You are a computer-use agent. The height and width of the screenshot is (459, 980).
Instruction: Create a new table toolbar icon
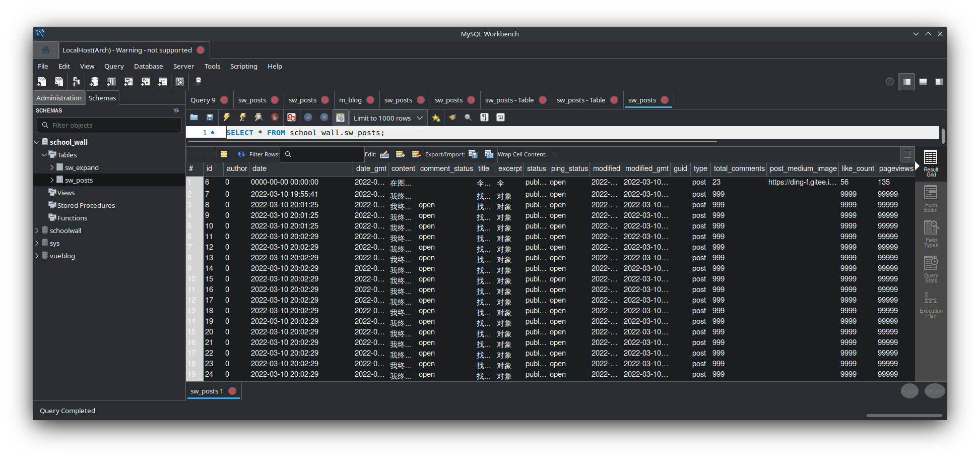(111, 81)
